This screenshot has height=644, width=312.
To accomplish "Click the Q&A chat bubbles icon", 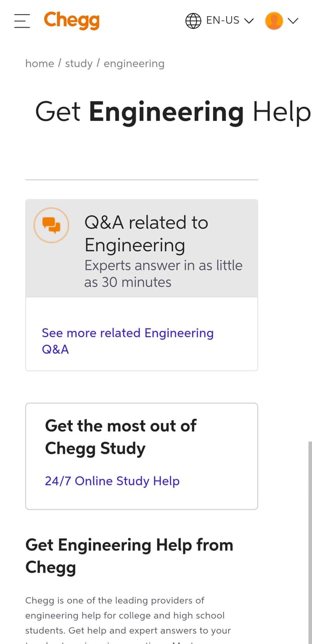I will 52,225.
